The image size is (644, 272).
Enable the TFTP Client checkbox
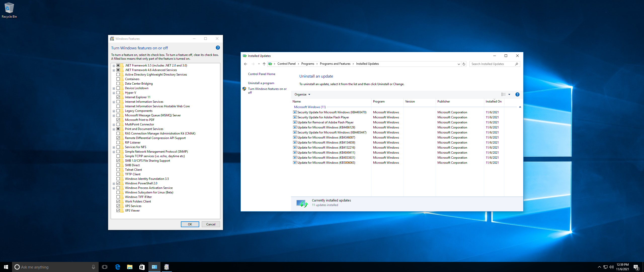(118, 174)
